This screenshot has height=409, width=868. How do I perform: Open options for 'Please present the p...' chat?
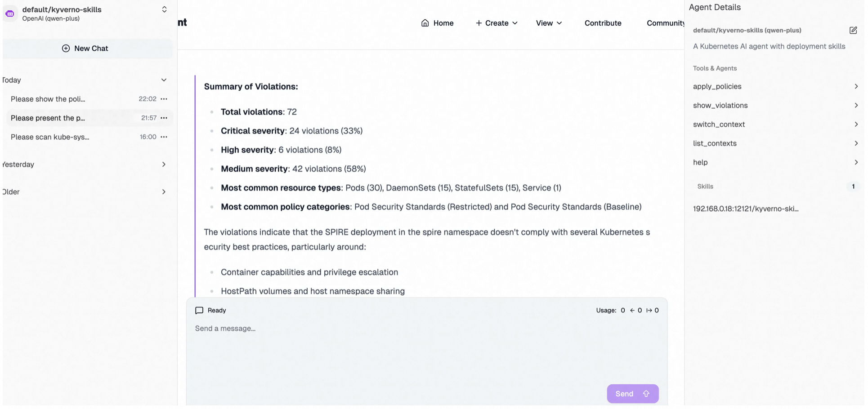point(164,118)
